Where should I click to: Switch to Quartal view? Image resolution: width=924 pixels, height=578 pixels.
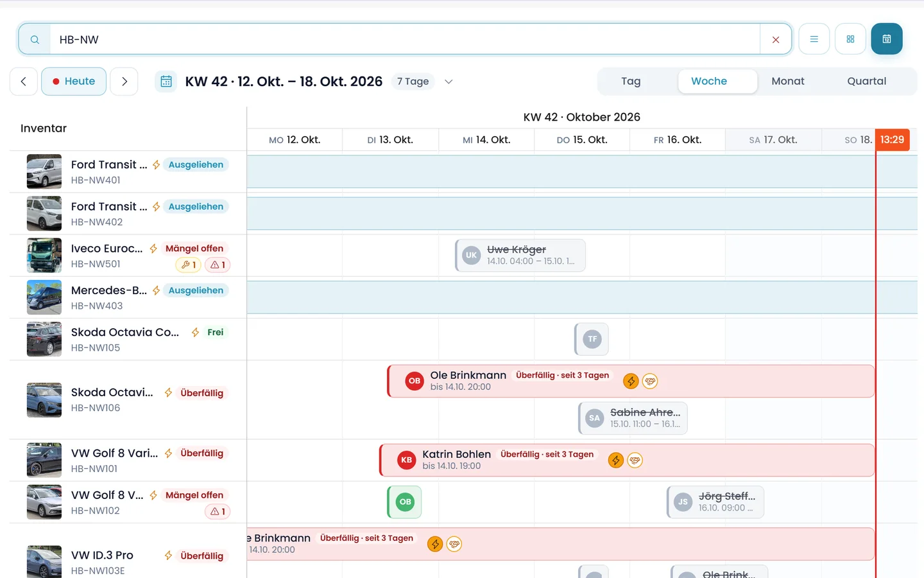coord(867,82)
